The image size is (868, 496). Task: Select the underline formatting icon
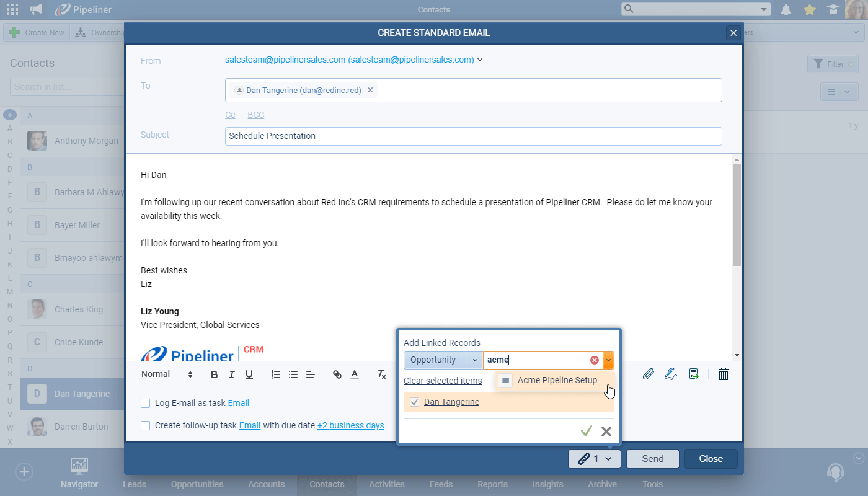click(x=247, y=374)
